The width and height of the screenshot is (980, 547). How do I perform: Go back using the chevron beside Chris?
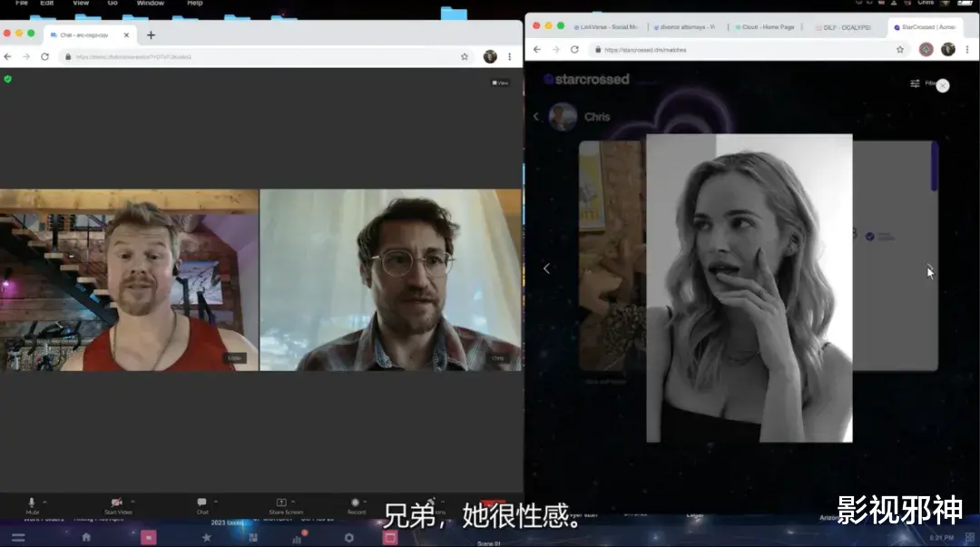536,117
